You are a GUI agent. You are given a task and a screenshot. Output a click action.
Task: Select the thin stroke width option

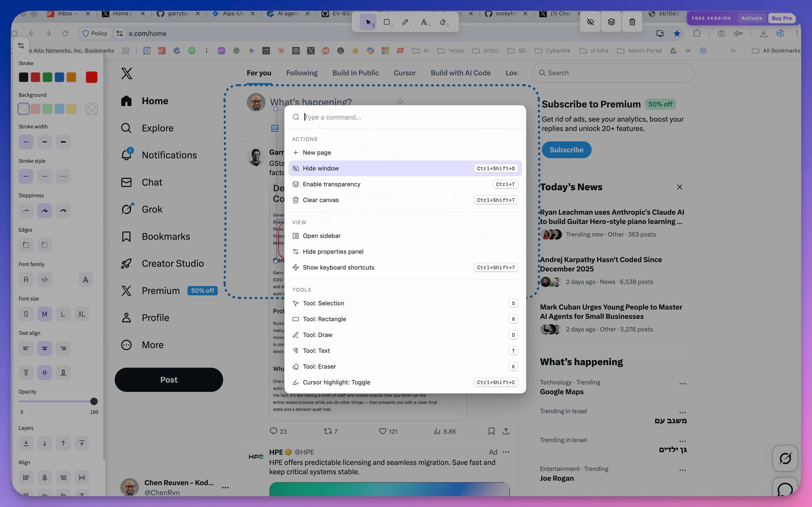pos(26,142)
